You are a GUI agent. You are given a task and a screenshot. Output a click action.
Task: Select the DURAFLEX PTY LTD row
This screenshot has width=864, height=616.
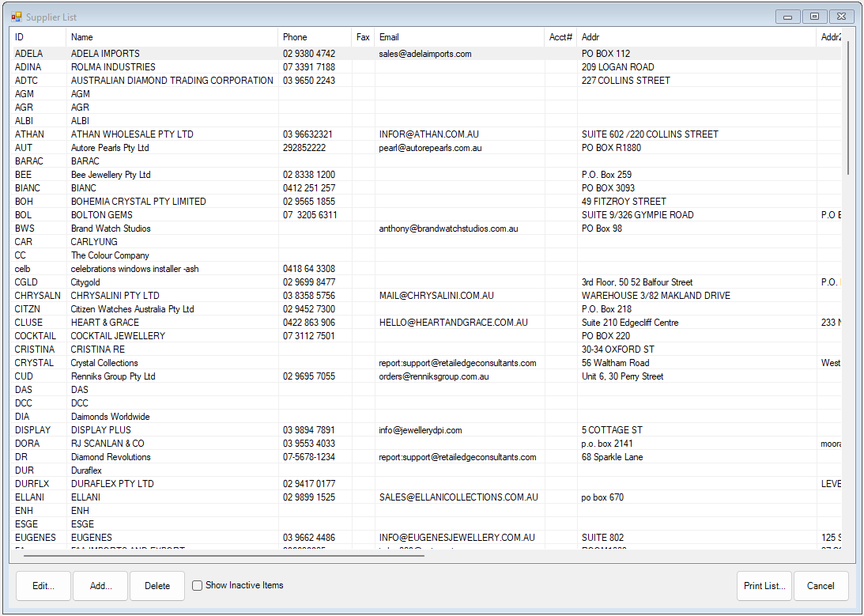coord(112,484)
